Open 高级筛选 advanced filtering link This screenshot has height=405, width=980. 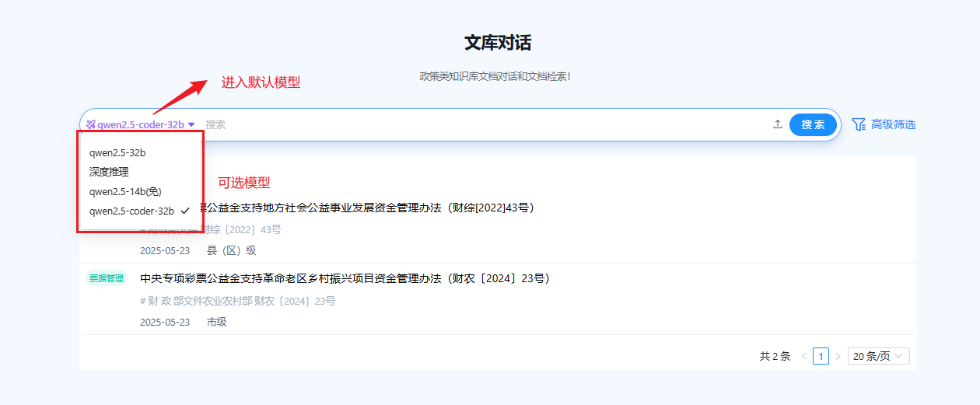click(893, 124)
